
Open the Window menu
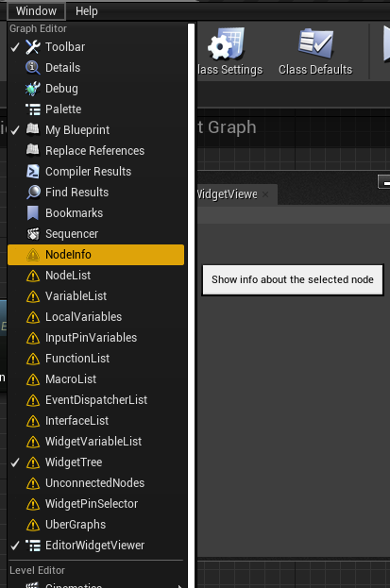coord(36,11)
